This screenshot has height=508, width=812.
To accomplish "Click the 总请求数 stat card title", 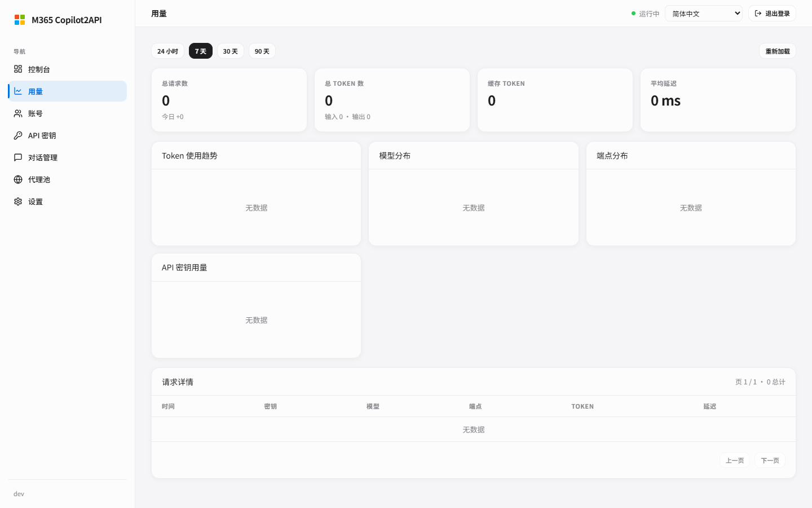I will (x=175, y=84).
